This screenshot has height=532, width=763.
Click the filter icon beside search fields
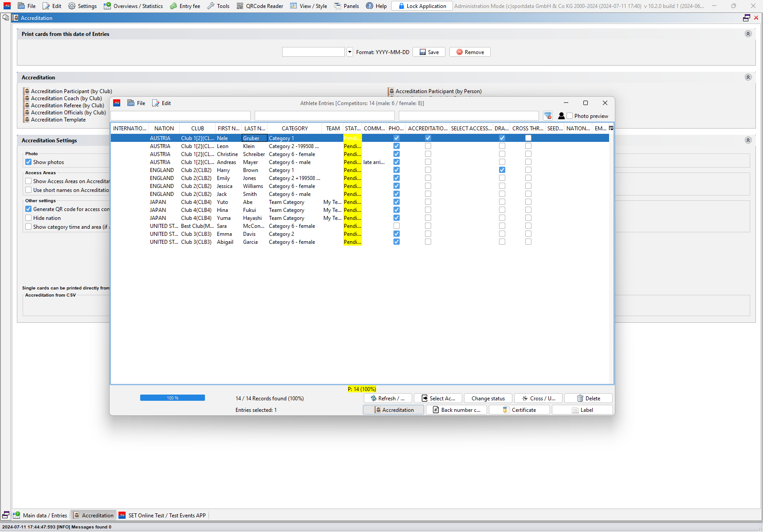click(548, 116)
